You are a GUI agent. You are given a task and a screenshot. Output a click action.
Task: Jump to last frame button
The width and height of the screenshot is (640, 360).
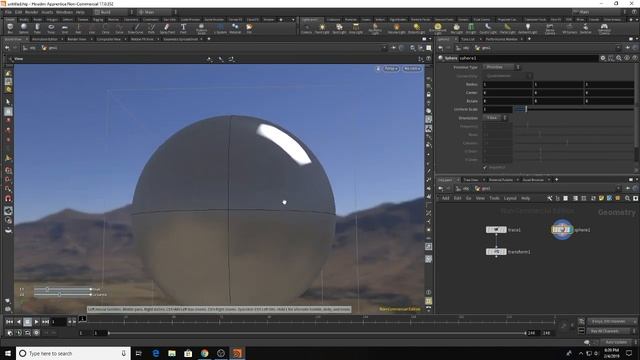(x=45, y=322)
